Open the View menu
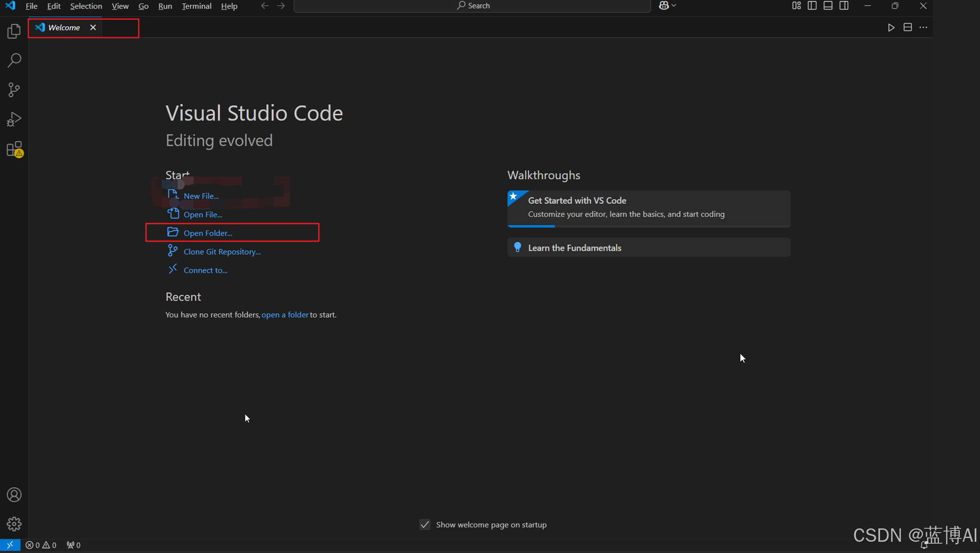Viewport: 980px width, 553px height. click(120, 6)
